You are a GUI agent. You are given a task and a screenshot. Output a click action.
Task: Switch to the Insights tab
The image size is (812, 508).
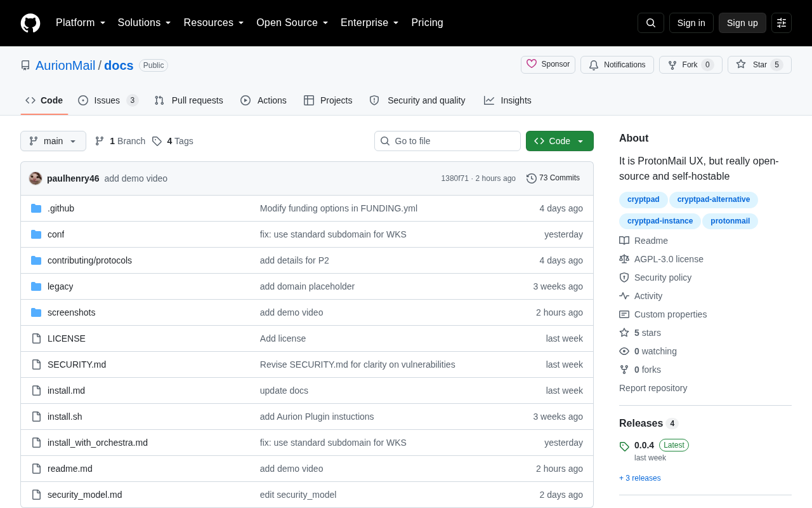coord(507,100)
